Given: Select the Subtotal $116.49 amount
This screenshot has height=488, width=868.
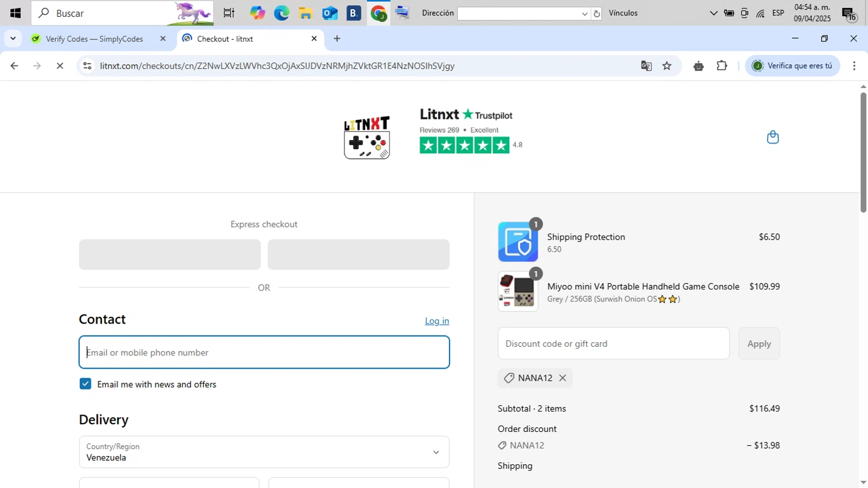Looking at the screenshot, I should coord(764,409).
